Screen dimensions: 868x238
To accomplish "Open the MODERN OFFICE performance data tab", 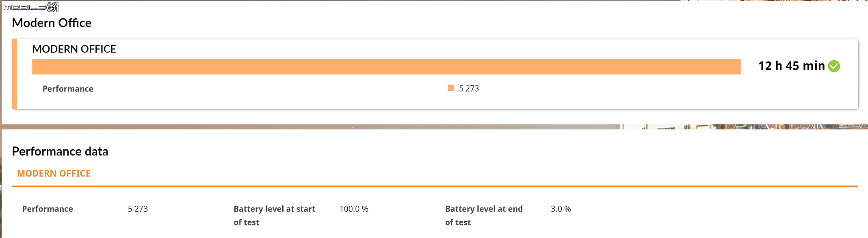I will pyautogui.click(x=54, y=173).
